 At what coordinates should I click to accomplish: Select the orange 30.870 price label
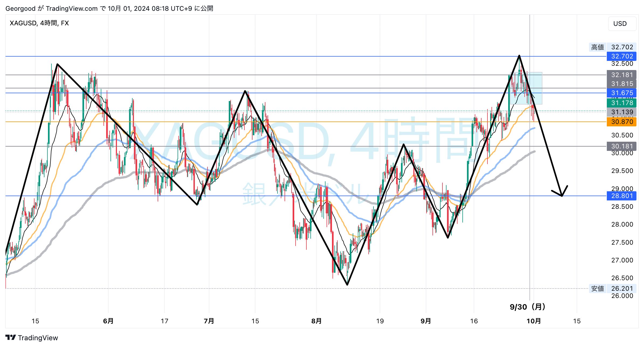point(621,122)
